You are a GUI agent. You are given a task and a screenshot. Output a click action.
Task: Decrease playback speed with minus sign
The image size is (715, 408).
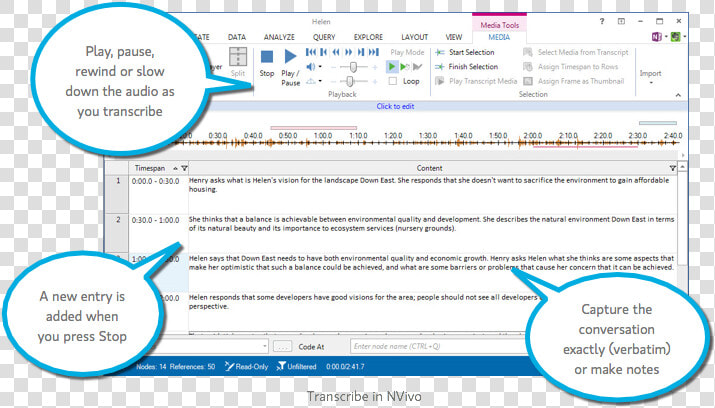333,82
